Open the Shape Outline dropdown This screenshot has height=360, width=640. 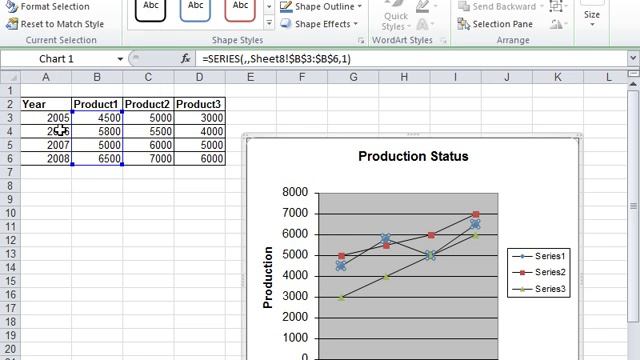321,7
